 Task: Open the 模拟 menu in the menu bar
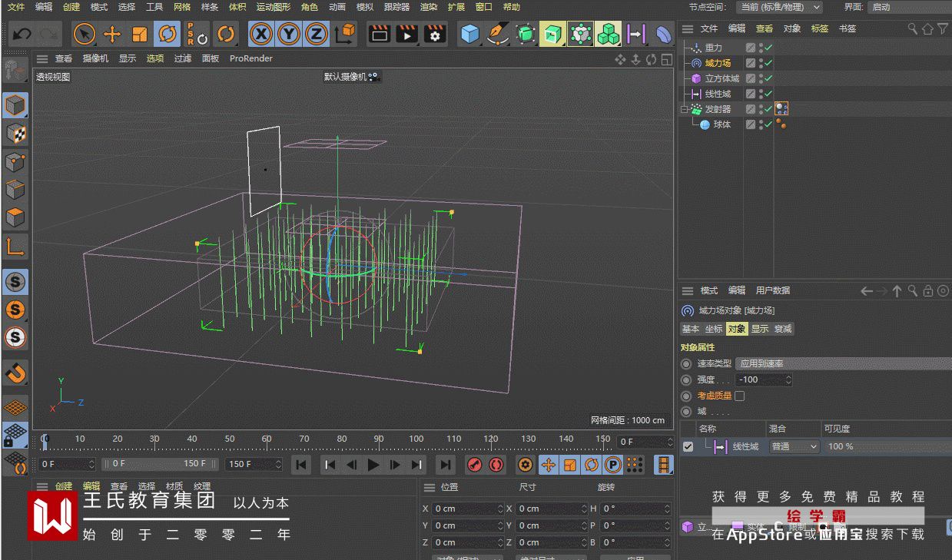point(364,7)
